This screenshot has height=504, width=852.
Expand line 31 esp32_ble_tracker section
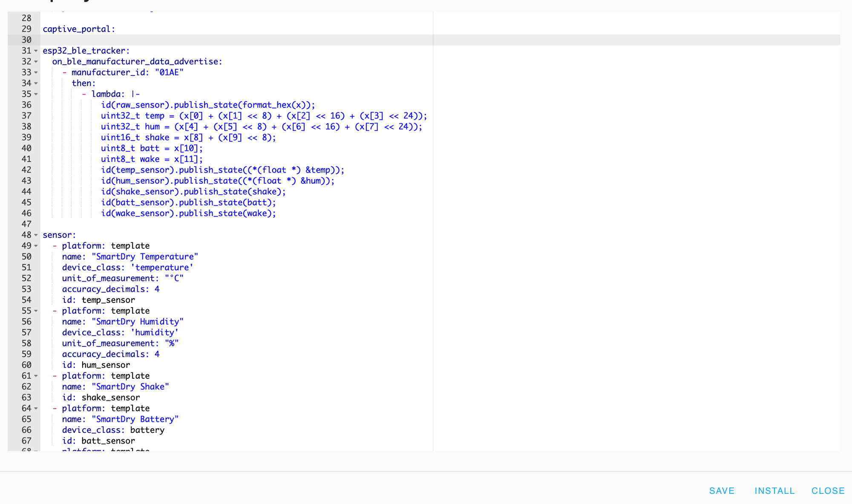35,50
